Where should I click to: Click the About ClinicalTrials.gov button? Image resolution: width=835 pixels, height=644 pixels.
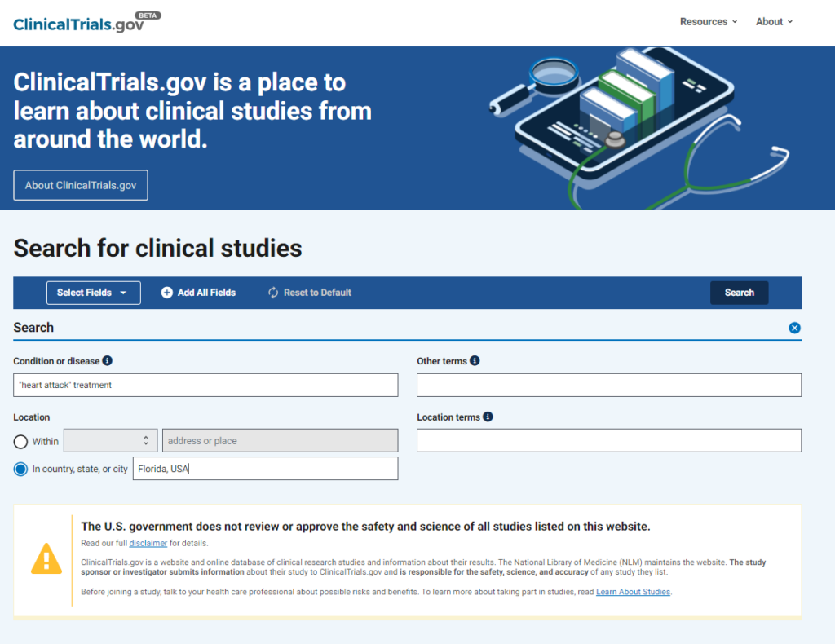81,185
